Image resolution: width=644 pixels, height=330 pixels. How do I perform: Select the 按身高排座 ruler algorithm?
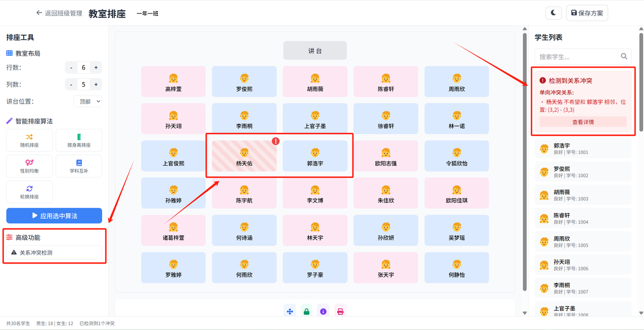(x=79, y=140)
